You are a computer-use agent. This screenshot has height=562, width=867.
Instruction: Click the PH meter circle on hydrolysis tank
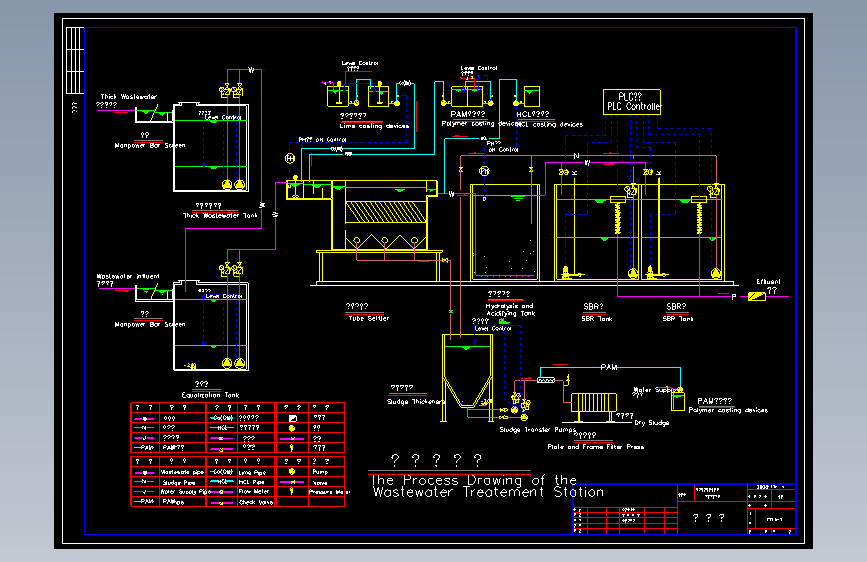pyautogui.click(x=484, y=171)
